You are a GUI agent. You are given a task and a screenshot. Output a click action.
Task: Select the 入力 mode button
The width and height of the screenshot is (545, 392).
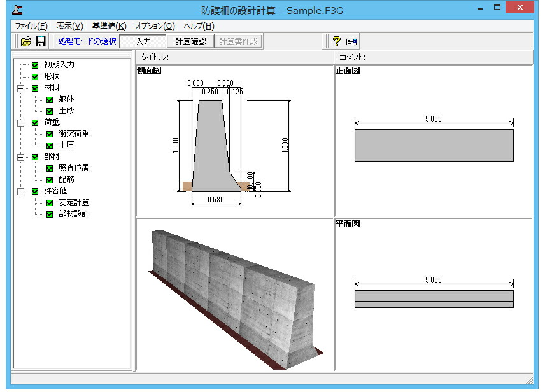click(143, 41)
